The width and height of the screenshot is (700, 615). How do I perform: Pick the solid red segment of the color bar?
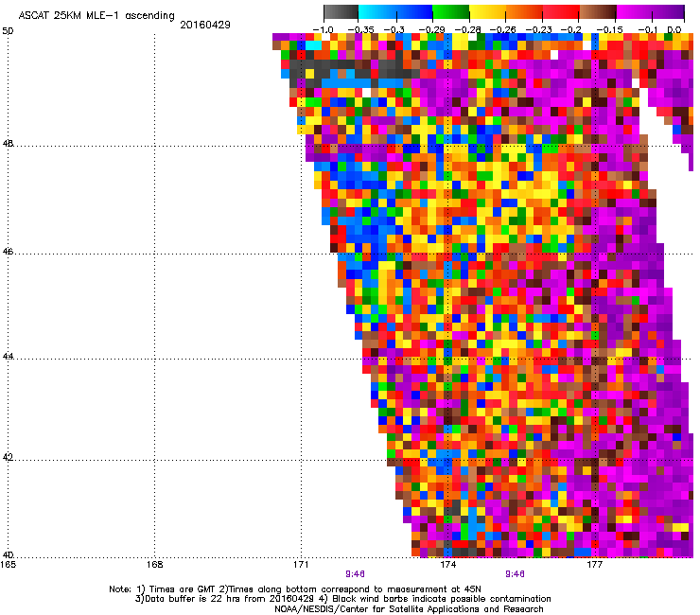[561, 11]
